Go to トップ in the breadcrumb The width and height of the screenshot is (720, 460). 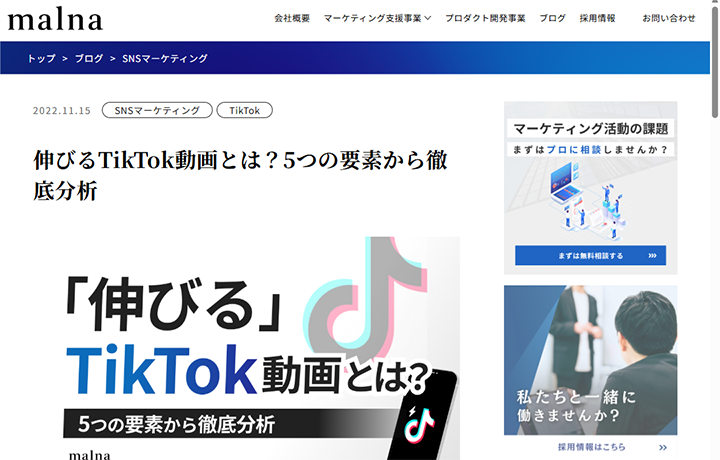41,58
